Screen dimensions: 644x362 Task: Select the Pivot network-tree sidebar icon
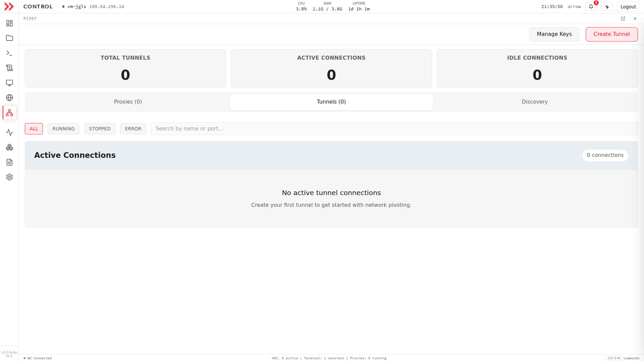(x=9, y=113)
